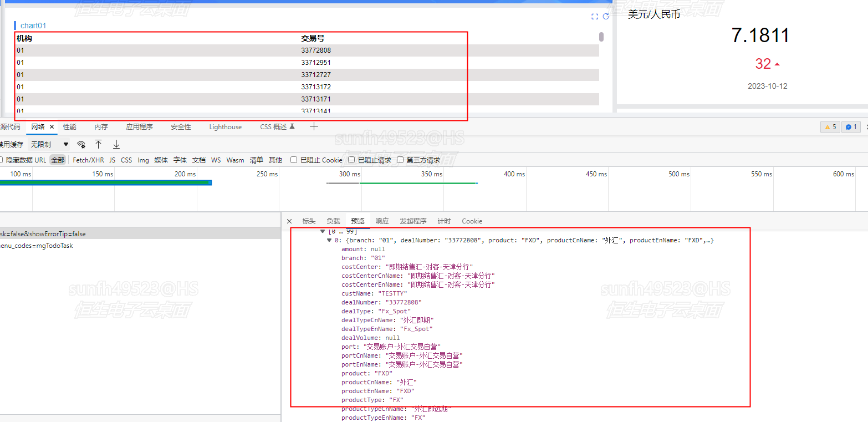Switch to the 应用程序 tab
The width and height of the screenshot is (868, 422).
pos(139,127)
